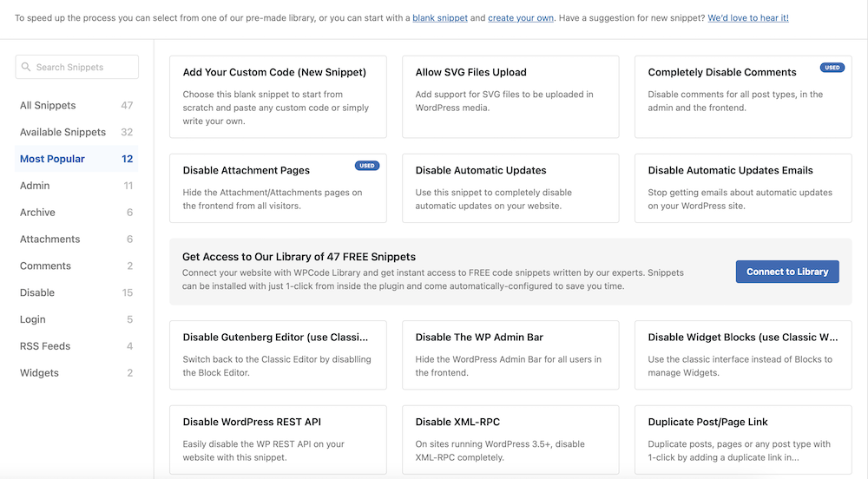Show Available Snippets category
This screenshot has width=868, height=479.
(x=76, y=132)
